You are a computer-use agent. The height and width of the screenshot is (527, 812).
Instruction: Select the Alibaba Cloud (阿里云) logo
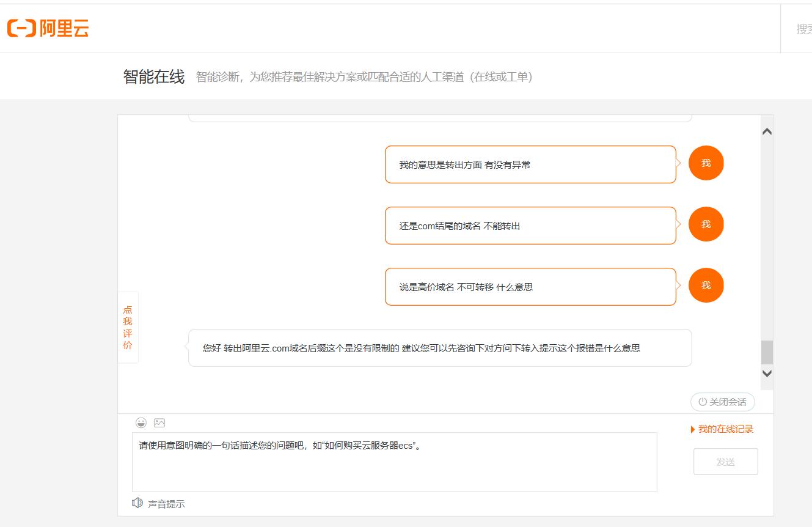[48, 28]
